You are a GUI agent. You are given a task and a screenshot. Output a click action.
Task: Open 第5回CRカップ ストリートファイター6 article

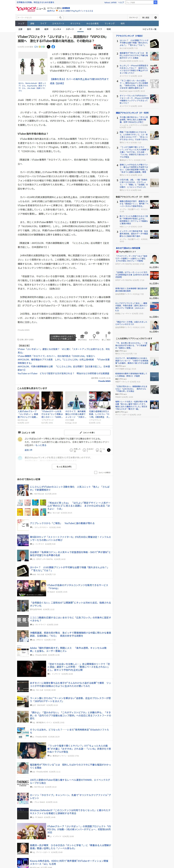(70, 538)
